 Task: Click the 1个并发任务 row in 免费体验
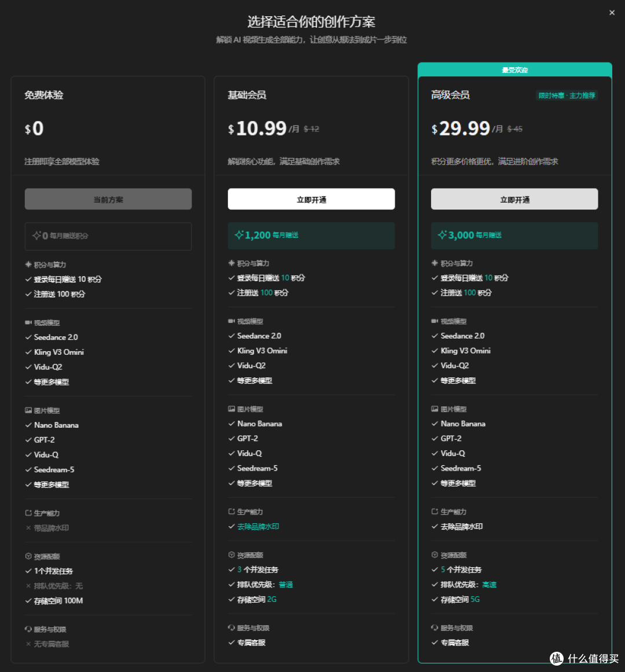click(x=49, y=571)
